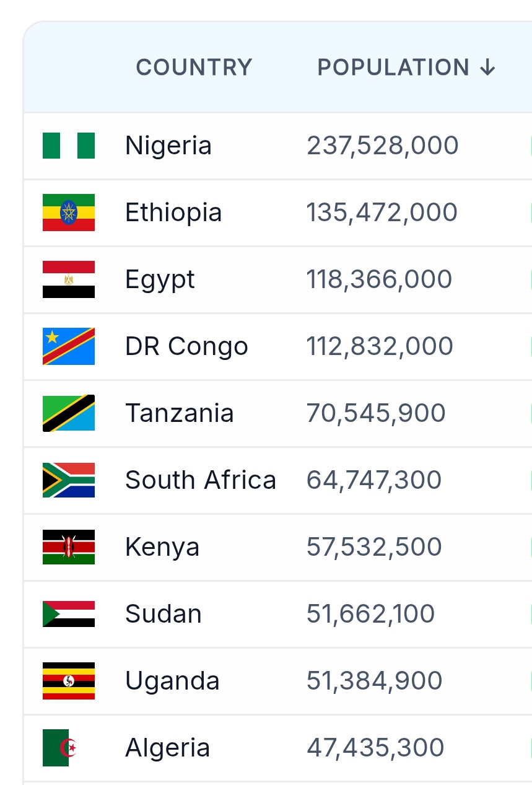Click the Sudan flag icon
The width and height of the screenshot is (532, 785).
tap(69, 614)
